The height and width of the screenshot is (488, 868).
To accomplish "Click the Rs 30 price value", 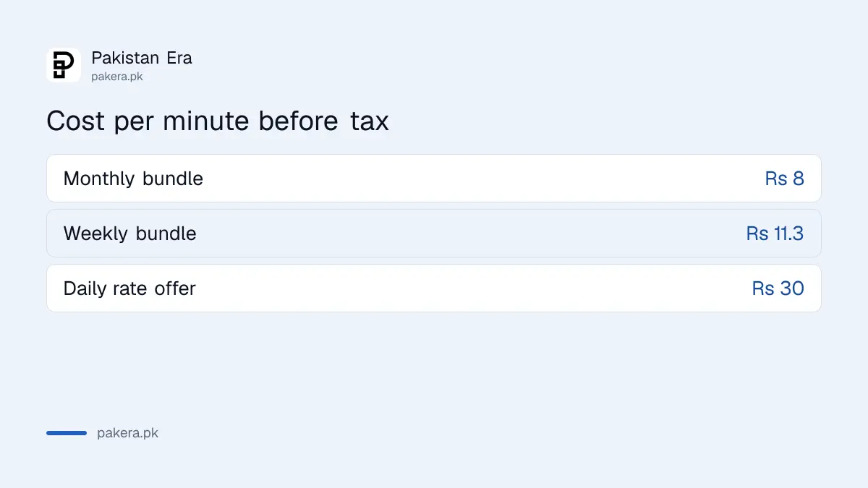I will [x=778, y=288].
